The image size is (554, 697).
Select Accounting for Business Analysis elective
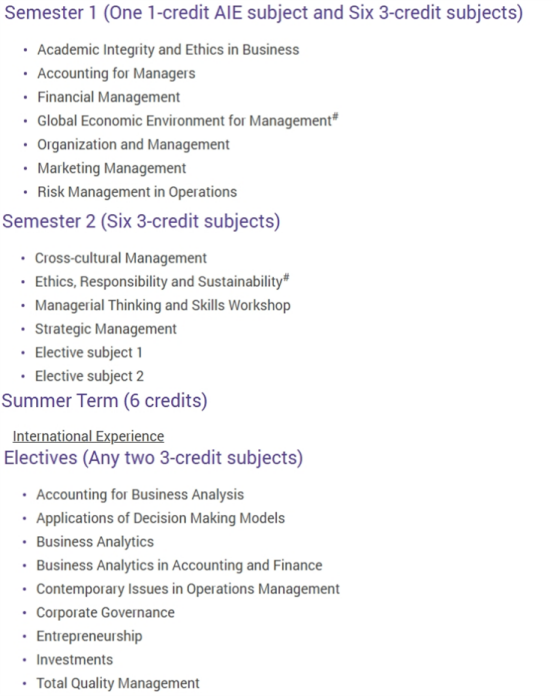(140, 494)
